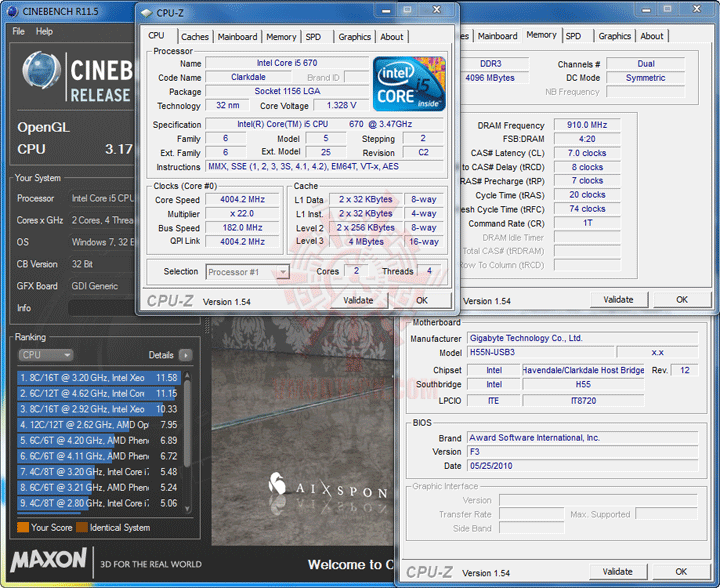Select the About tab in front CPU-Z

pos(392,37)
